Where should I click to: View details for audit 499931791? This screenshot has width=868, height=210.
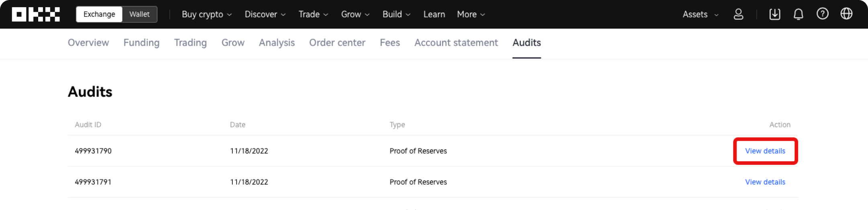coord(765,182)
